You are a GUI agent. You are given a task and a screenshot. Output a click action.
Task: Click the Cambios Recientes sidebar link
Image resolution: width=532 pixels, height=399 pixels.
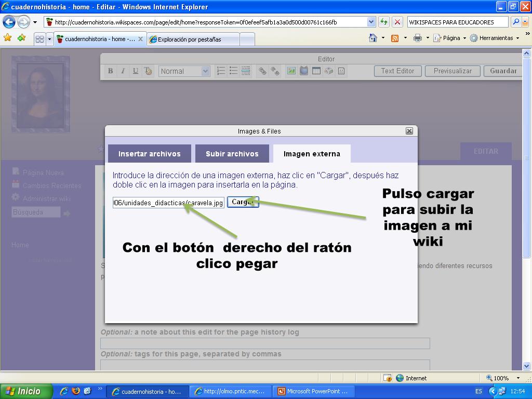coord(52,185)
